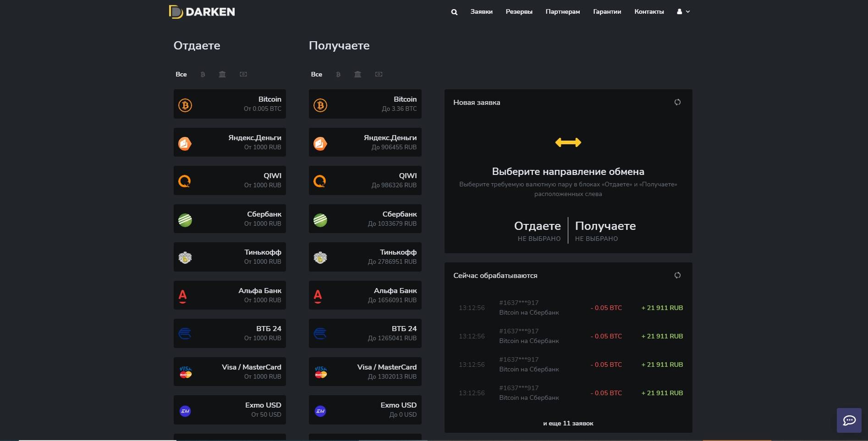Filter Получаете by bank icon
The height and width of the screenshot is (441, 868).
coord(357,74)
